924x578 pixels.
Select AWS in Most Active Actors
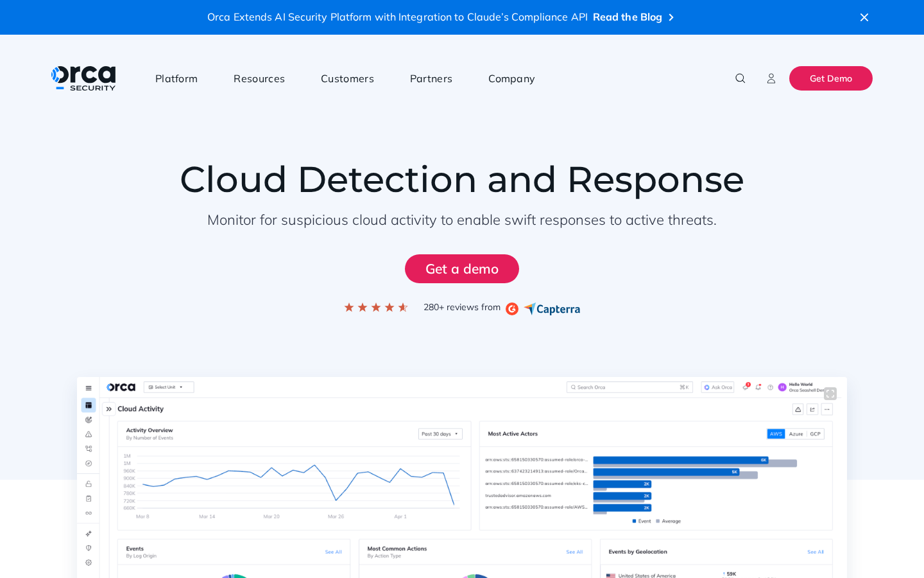pyautogui.click(x=776, y=434)
